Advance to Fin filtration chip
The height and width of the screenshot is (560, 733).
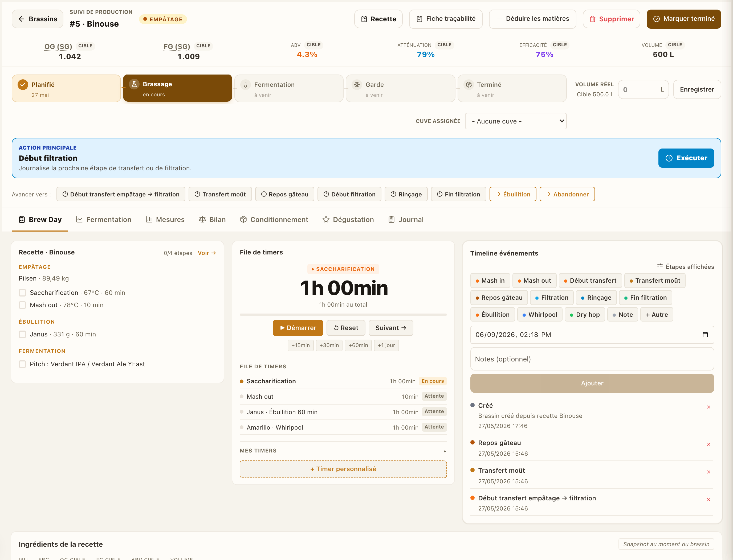[x=458, y=194]
